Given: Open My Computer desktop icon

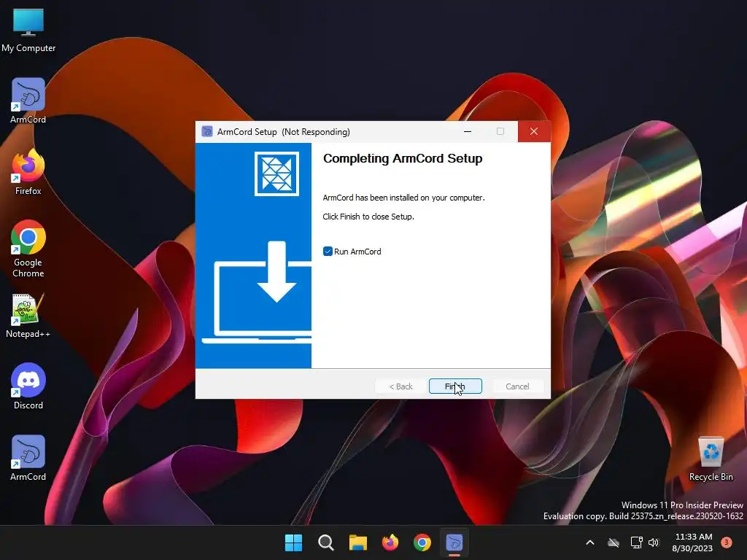Looking at the screenshot, I should click(x=28, y=29).
